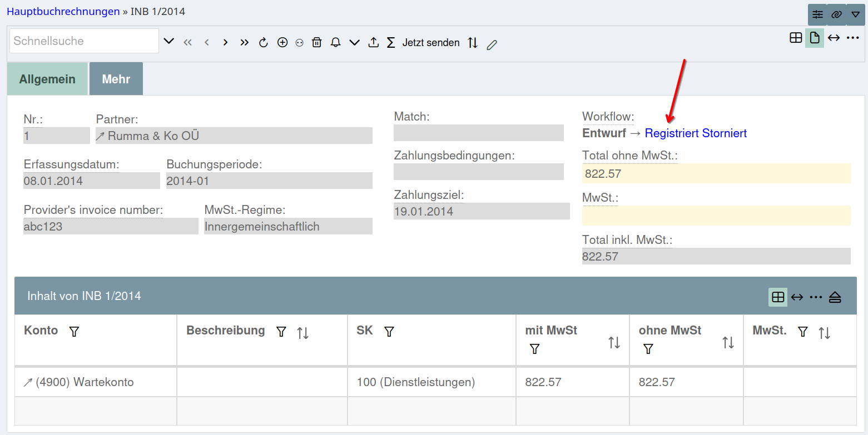Filter the ohne MwSt column
This screenshot has height=435, width=868.
(x=648, y=349)
